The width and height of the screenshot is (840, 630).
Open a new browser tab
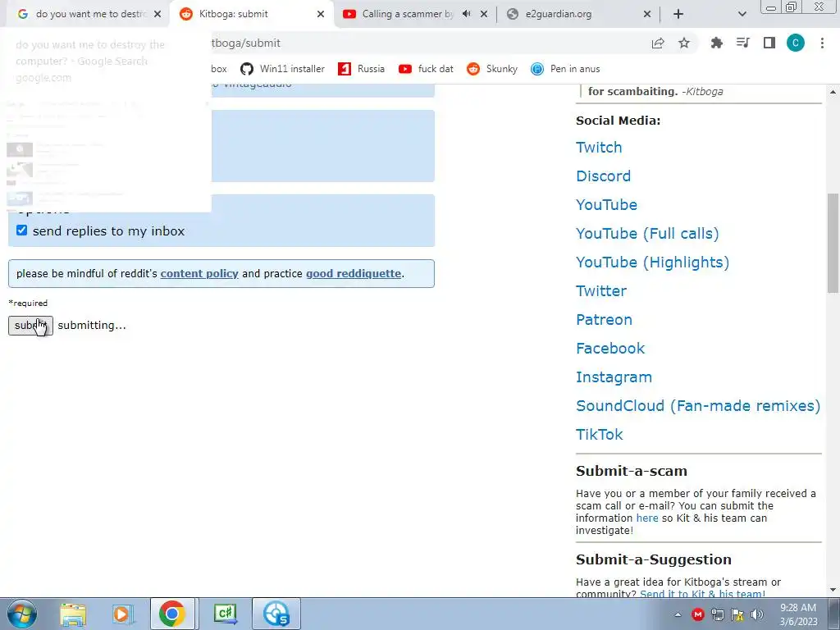tap(678, 14)
